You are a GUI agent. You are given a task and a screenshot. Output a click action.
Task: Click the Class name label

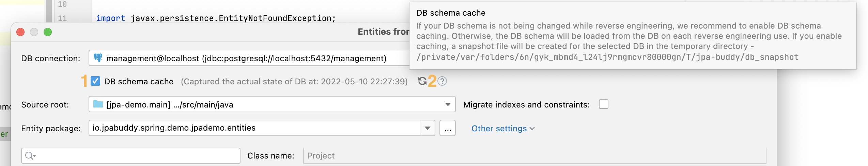271,156
